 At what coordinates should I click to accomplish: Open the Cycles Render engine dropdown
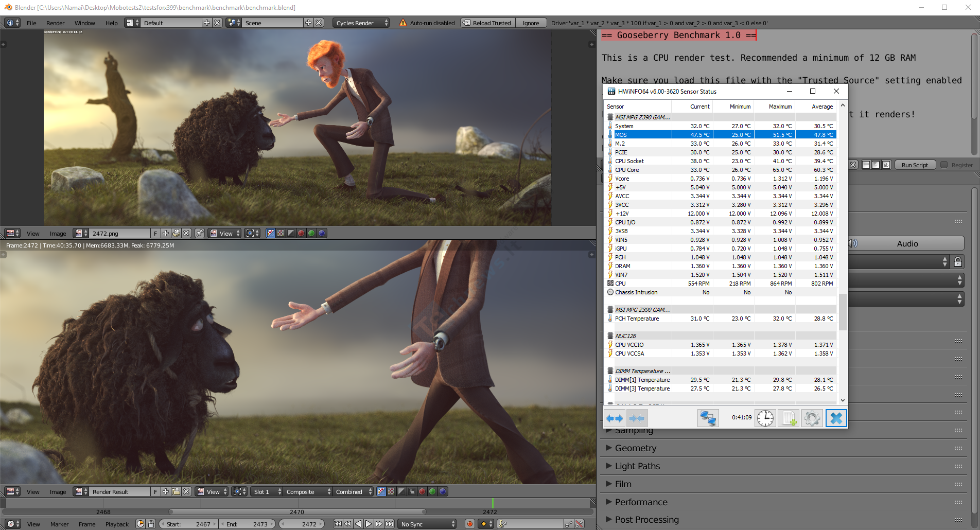362,23
